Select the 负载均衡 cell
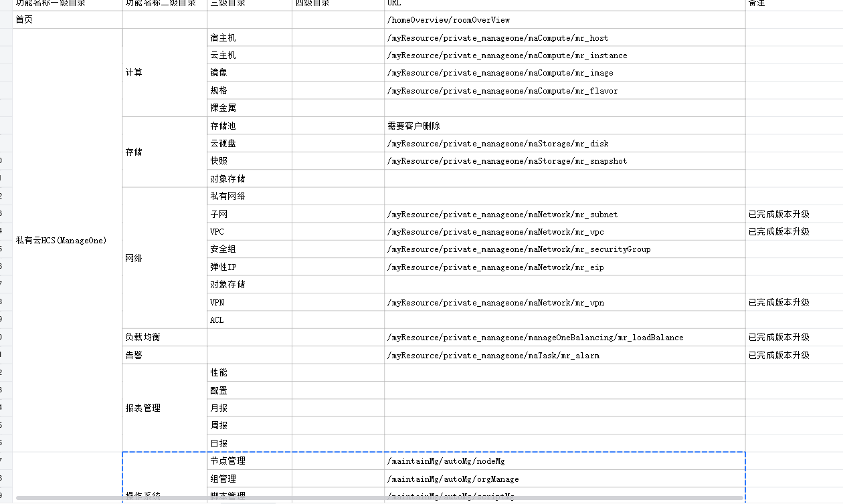The image size is (843, 504). point(165,338)
